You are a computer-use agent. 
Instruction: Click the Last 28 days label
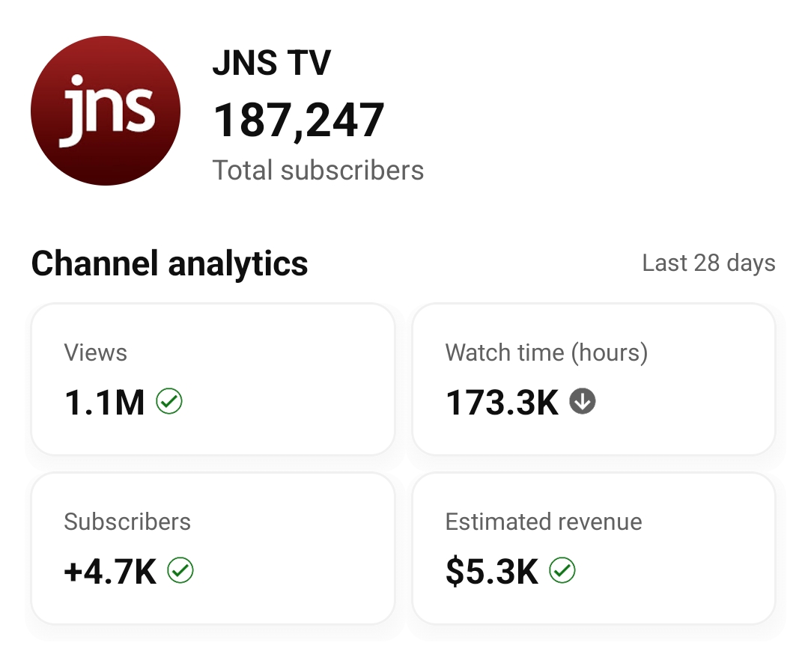pos(708,263)
